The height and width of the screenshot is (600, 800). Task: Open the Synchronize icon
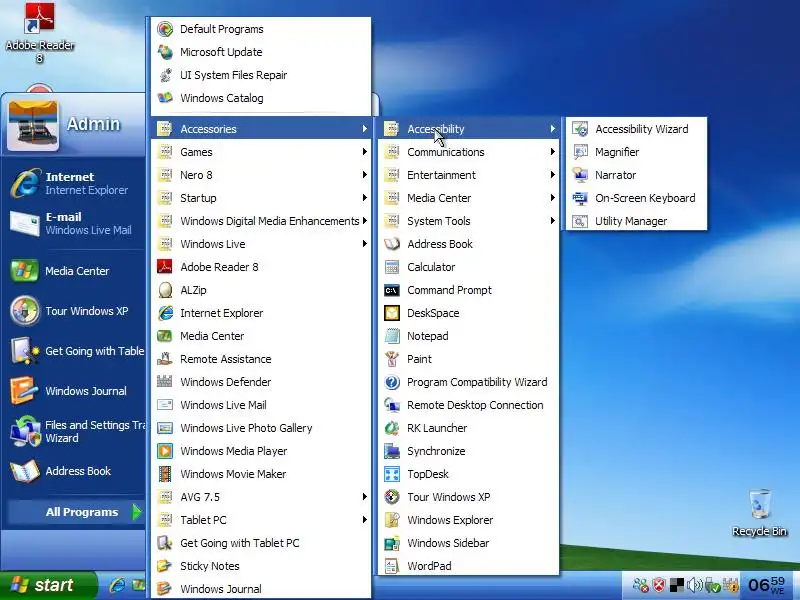tap(392, 451)
